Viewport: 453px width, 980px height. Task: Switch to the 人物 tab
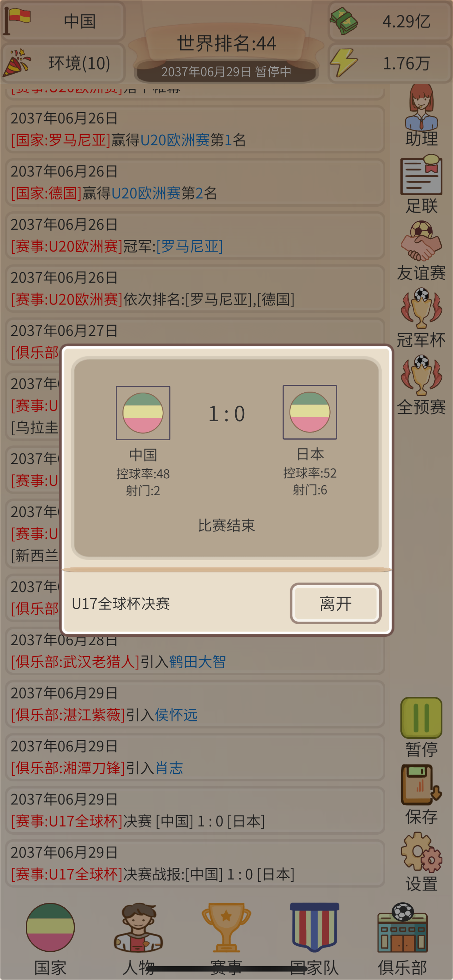[138, 939]
